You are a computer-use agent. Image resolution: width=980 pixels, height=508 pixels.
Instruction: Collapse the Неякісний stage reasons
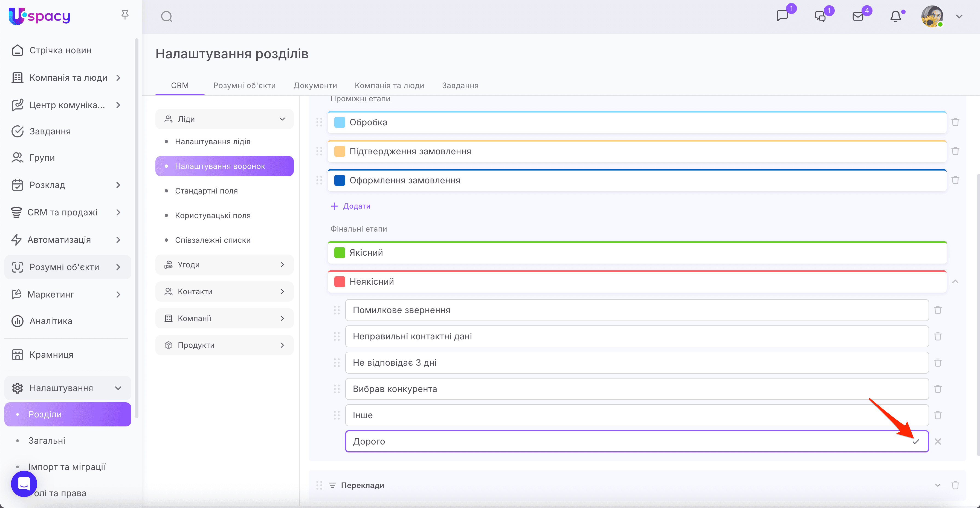tap(955, 282)
